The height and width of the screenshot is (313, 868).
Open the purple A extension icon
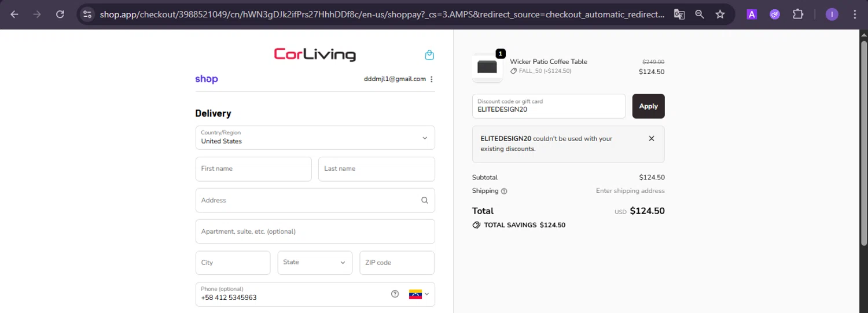752,14
